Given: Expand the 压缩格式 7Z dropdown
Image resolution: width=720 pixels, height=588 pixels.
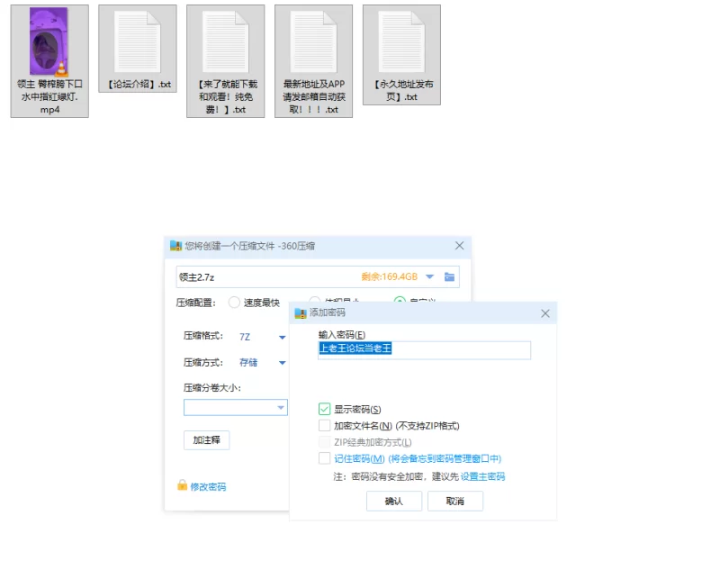Looking at the screenshot, I should (282, 337).
